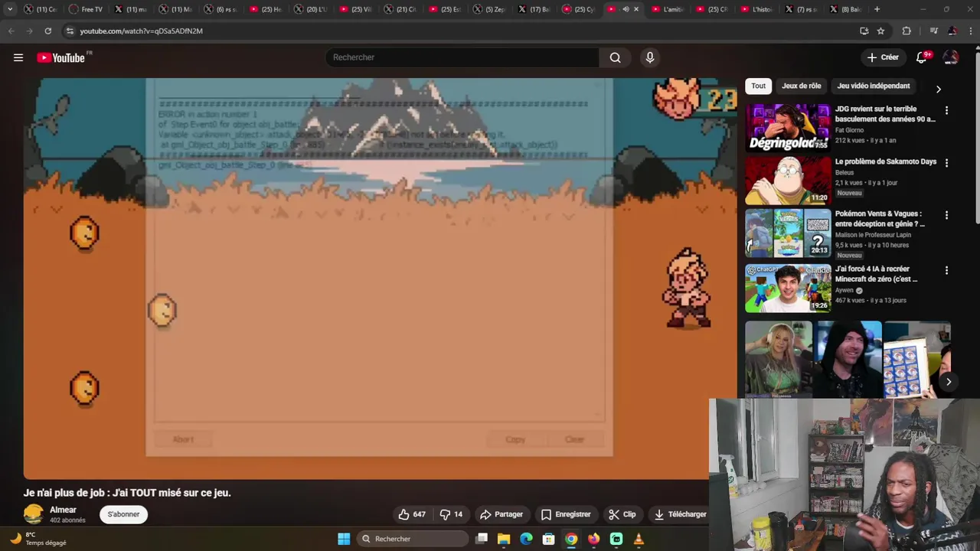
Task: Click the video title Je n'ai plus de job
Action: 127,493
